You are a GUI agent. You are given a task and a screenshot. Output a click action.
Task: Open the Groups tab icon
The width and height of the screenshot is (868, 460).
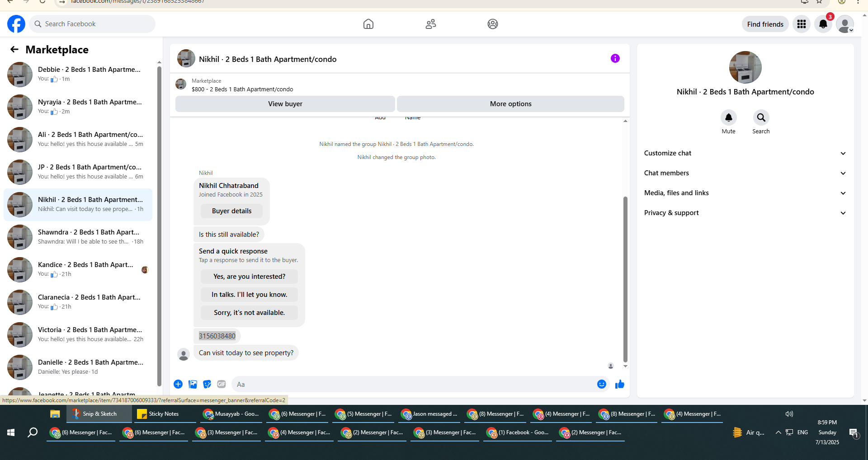pos(493,24)
